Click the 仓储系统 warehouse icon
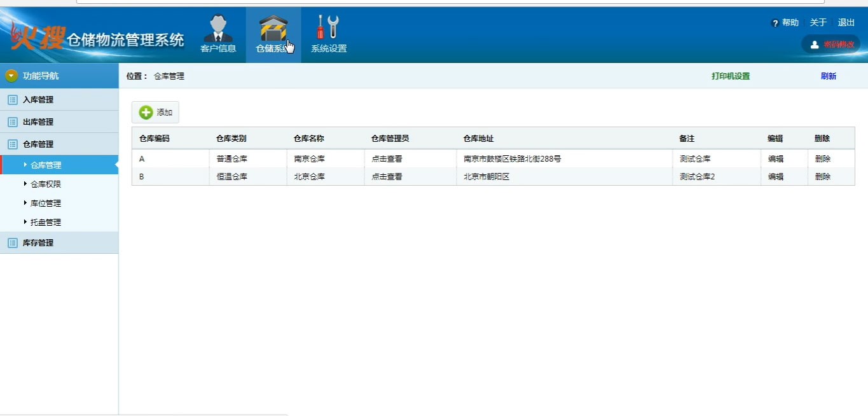 point(273,29)
